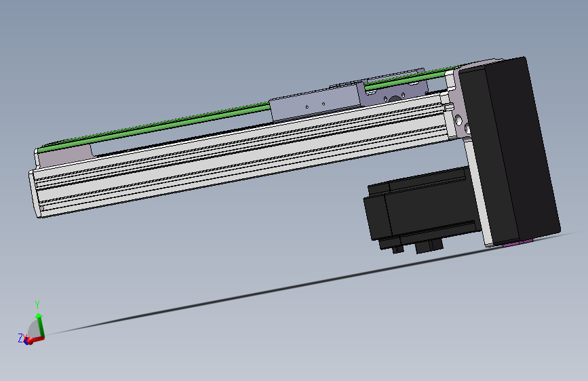Select the light purple idler bracket at left end
The image size is (588, 381).
[x=66, y=156]
